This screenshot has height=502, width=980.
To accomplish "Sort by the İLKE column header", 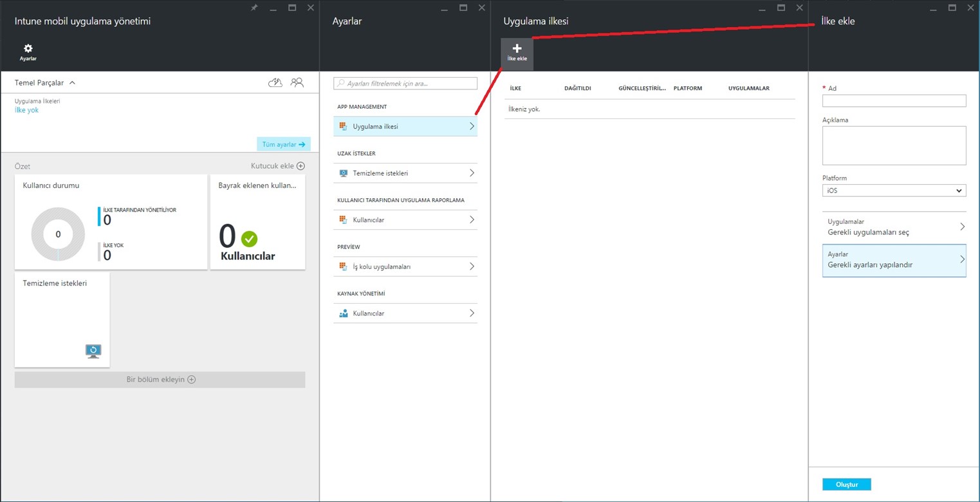I will 515,88.
